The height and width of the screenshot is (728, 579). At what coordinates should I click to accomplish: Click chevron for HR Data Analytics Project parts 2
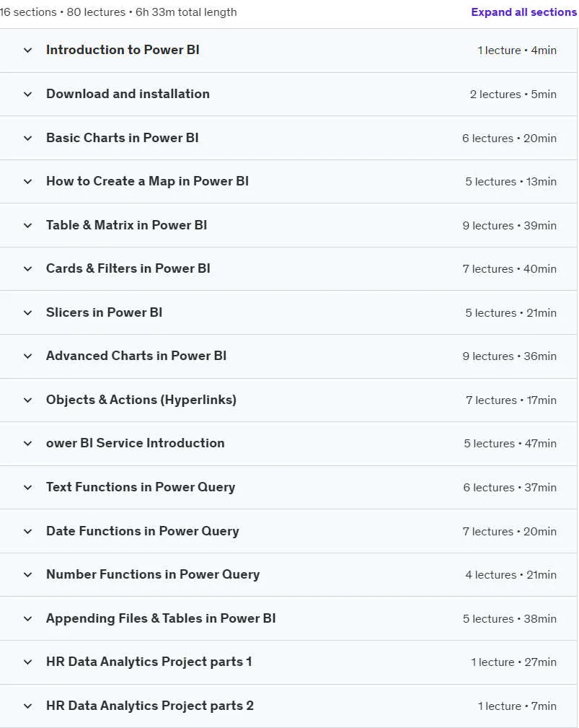tap(28, 706)
